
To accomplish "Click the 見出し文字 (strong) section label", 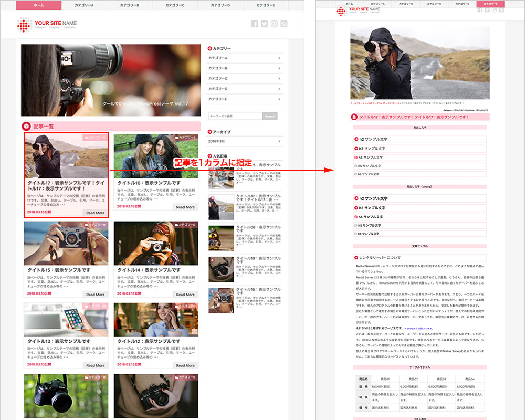I will [x=419, y=186].
